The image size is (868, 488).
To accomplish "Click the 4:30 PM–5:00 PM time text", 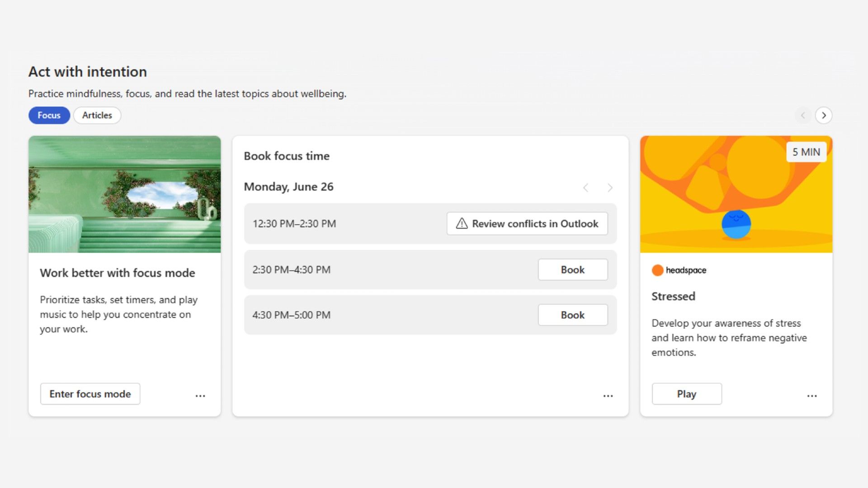I will click(292, 315).
